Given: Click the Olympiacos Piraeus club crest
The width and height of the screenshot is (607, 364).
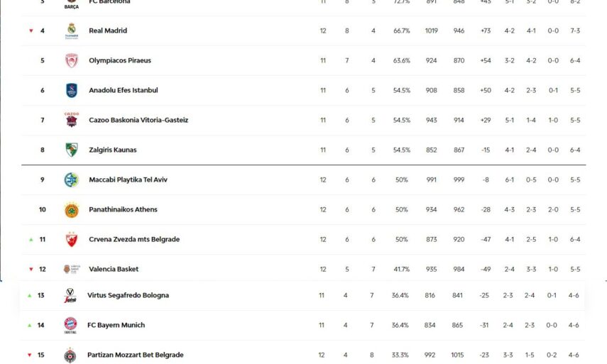Looking at the screenshot, I should click(x=71, y=61).
